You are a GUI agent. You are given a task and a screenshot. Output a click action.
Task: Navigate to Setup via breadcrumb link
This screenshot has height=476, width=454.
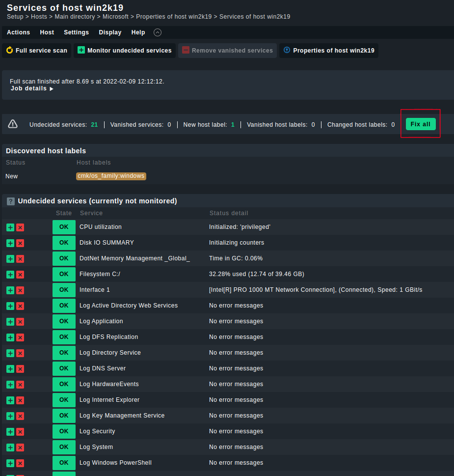15,16
